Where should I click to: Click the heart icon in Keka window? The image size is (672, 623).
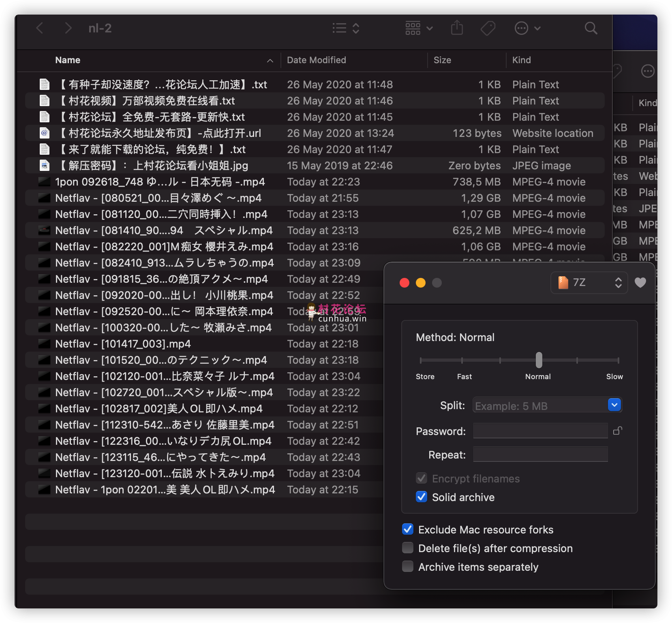[x=640, y=282]
